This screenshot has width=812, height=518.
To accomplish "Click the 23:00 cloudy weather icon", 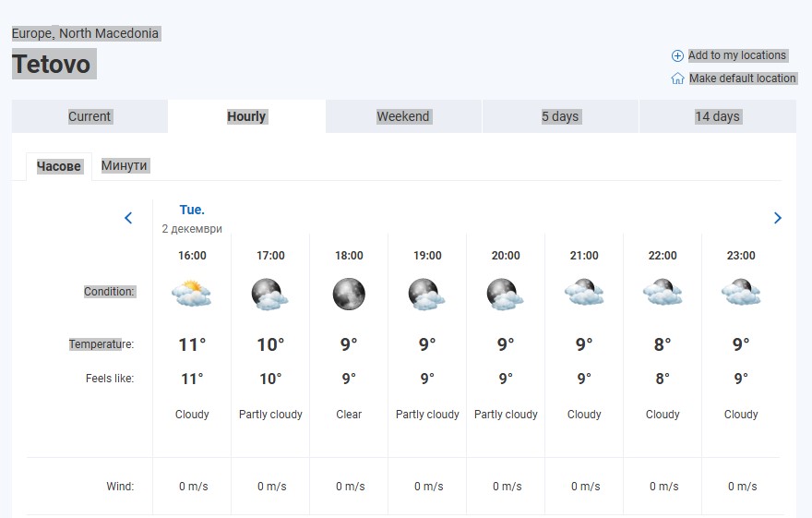I will pyautogui.click(x=741, y=294).
